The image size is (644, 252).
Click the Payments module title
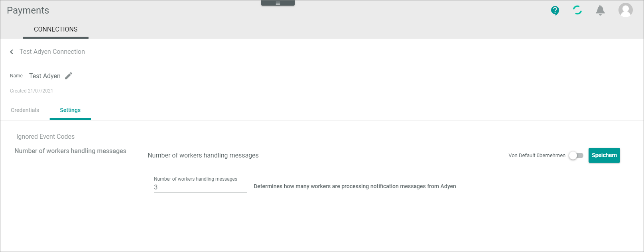[28, 10]
